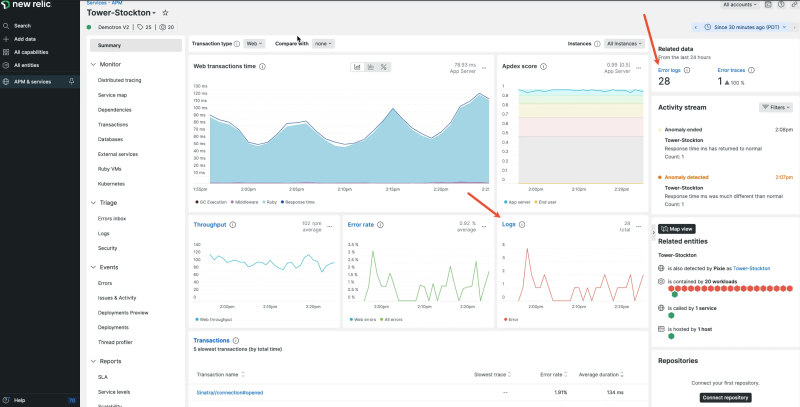Open the Error rate chart options menu
800x407 pixels.
484,226
